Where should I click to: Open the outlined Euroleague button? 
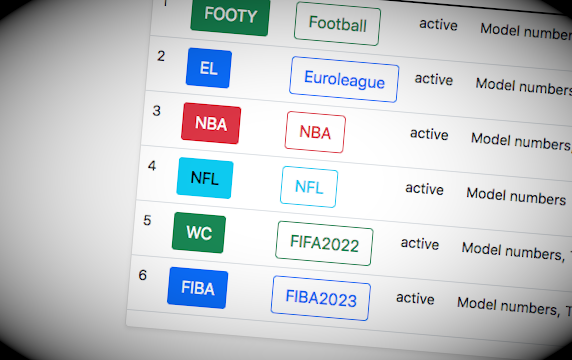pos(344,80)
